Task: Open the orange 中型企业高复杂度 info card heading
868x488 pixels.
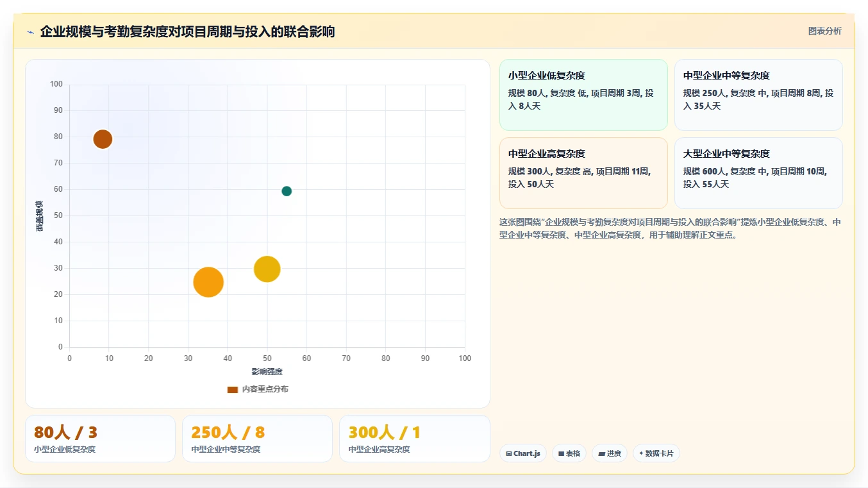Action: coord(547,154)
